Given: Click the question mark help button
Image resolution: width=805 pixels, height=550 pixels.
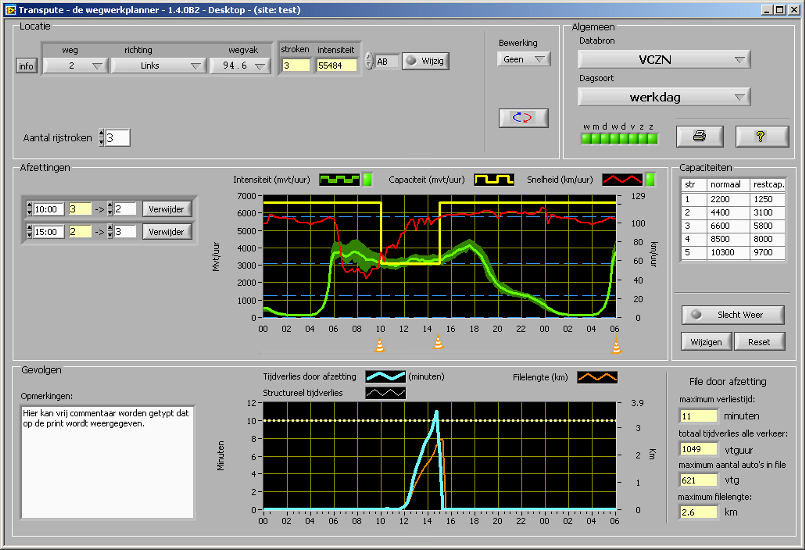Looking at the screenshot, I should (x=761, y=136).
